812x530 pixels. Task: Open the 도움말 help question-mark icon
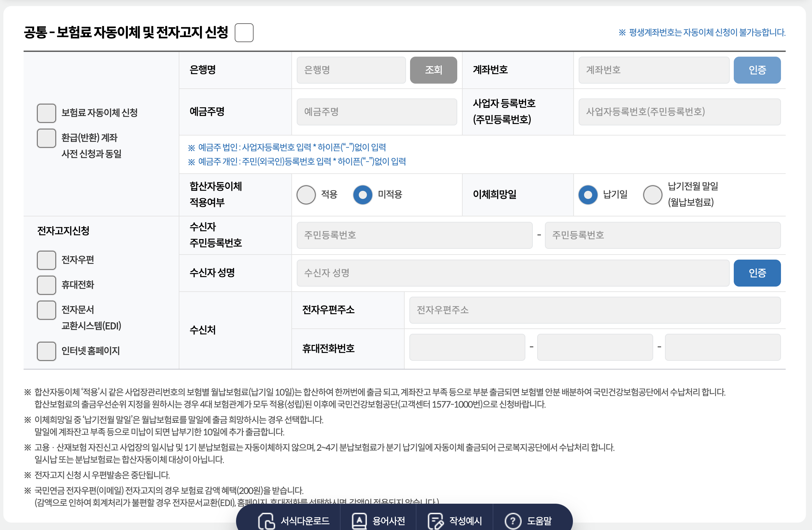(x=513, y=521)
